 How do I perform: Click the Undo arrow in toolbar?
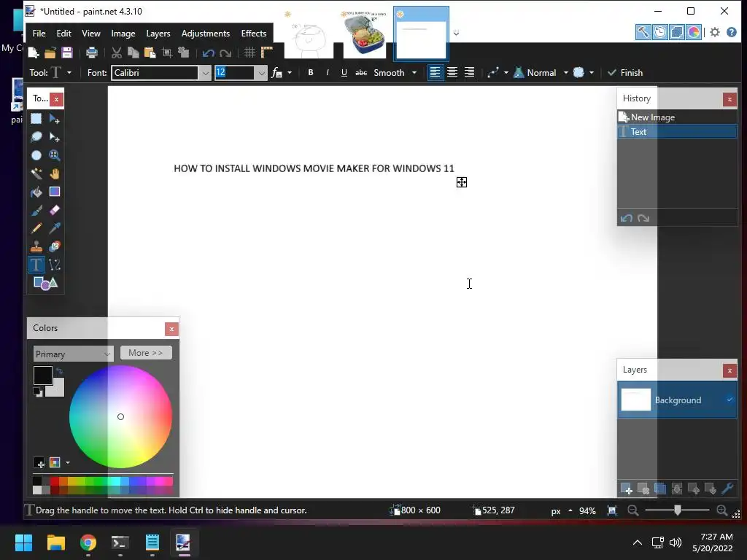(x=208, y=52)
